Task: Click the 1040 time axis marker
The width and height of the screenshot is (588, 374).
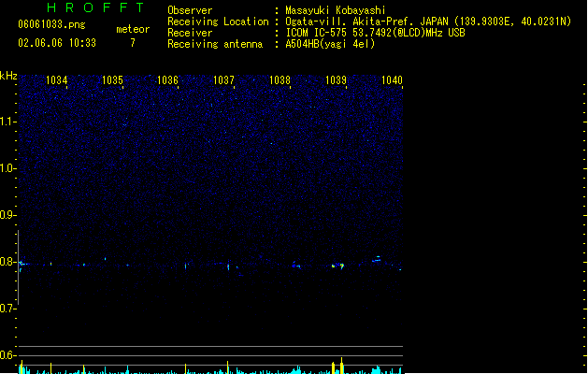Action: tap(392, 80)
